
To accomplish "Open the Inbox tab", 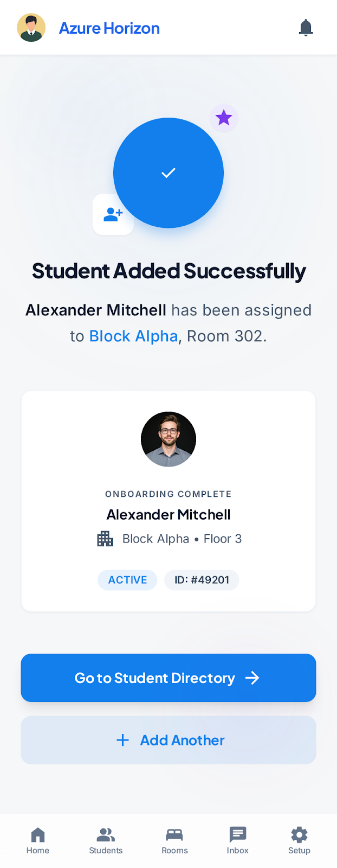I will coord(237,840).
